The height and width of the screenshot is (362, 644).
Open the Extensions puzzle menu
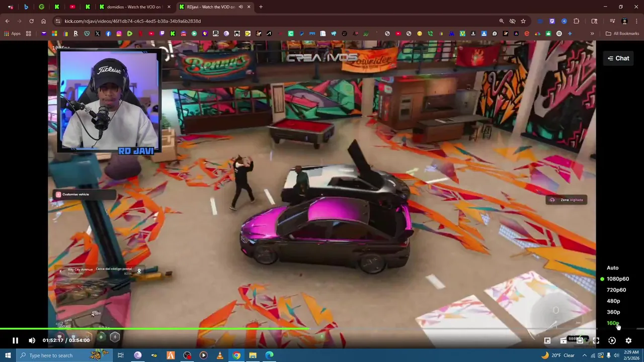coord(577,21)
